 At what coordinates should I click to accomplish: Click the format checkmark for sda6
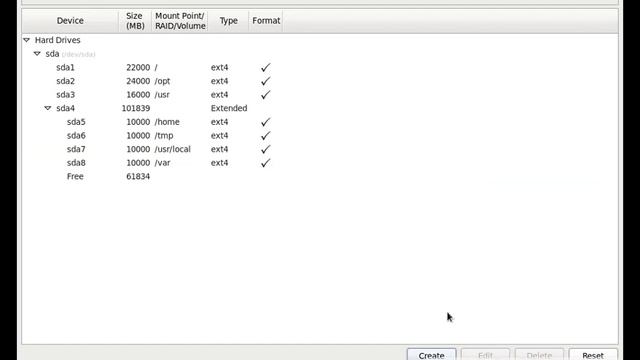(266, 136)
